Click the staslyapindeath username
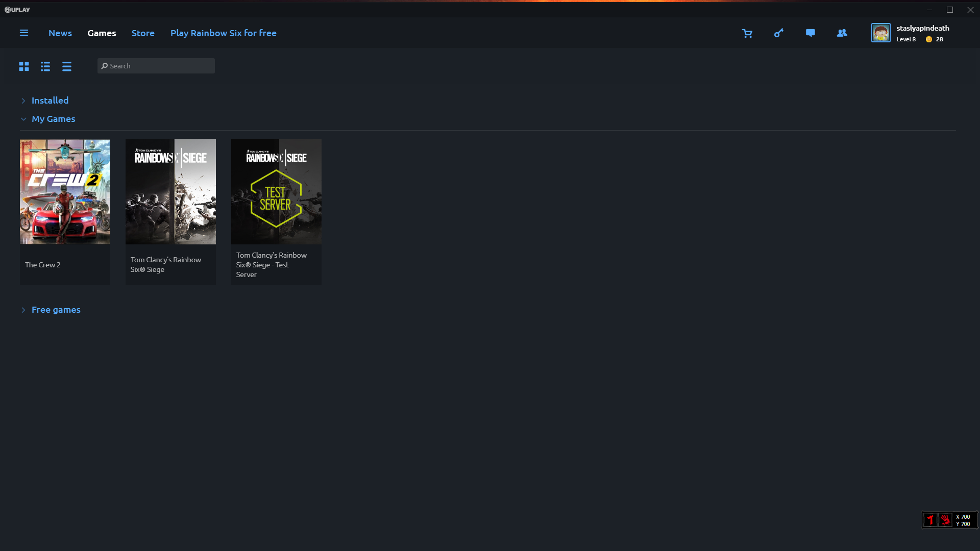This screenshot has width=980, height=551. (923, 28)
